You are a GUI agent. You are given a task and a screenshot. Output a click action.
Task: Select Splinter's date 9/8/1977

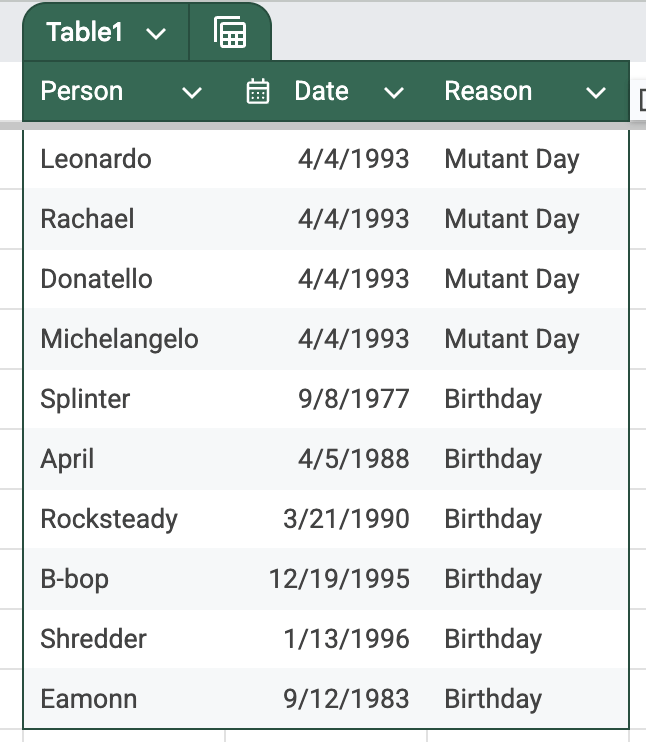coord(354,399)
